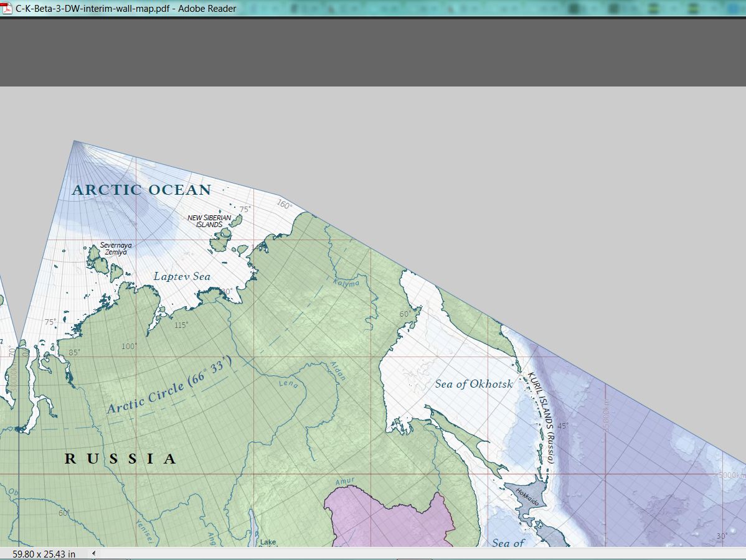
Task: Click the Lake label at bottom of map
Action: [268, 542]
